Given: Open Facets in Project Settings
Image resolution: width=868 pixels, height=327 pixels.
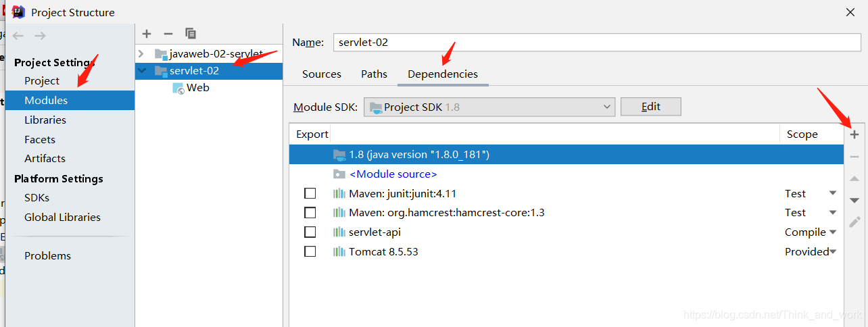Looking at the screenshot, I should (x=40, y=139).
